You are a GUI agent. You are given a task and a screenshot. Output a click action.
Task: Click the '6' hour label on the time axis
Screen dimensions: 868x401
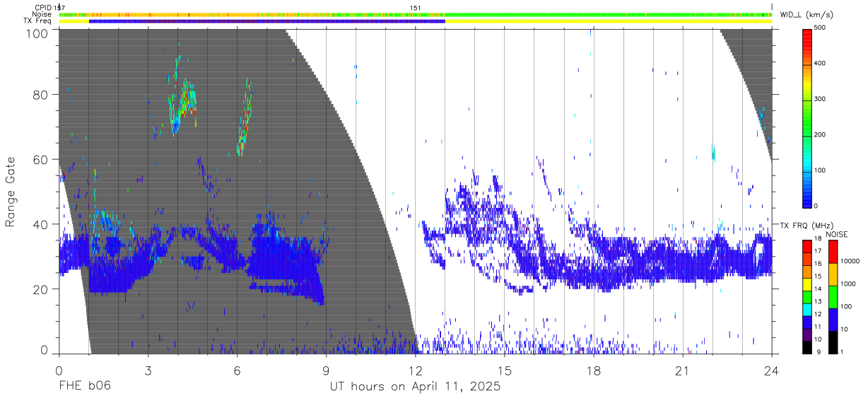click(237, 371)
